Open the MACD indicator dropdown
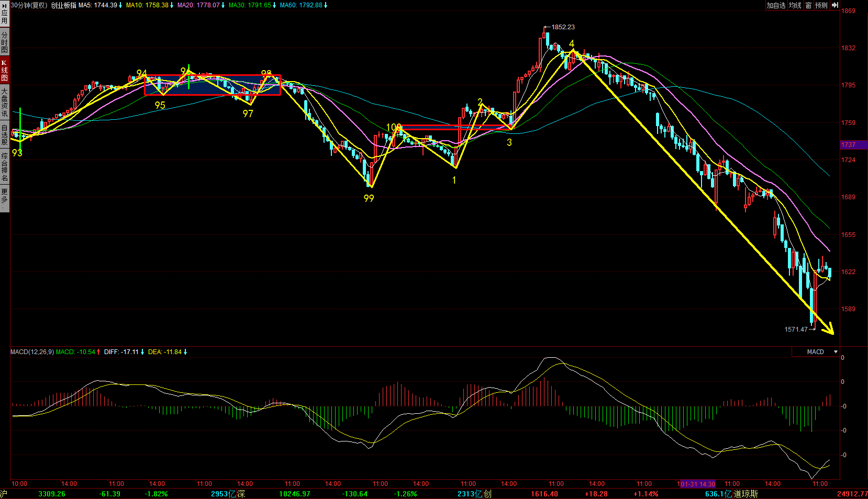Screen dimensions: 868x499 click(836, 352)
